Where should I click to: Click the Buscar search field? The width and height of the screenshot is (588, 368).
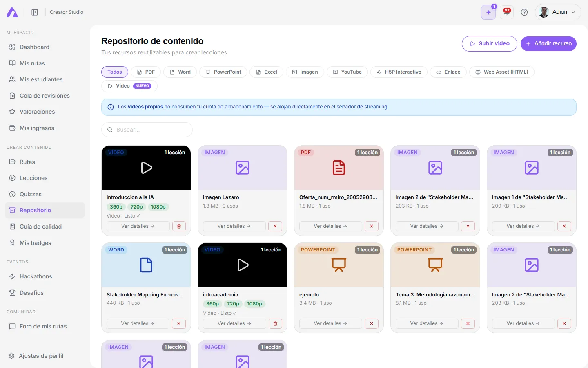click(147, 130)
